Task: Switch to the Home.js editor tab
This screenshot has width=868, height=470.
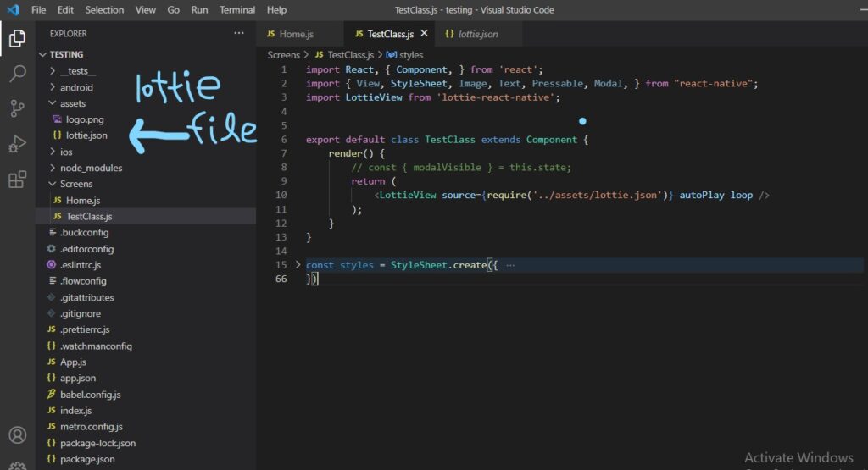Action: [299, 34]
